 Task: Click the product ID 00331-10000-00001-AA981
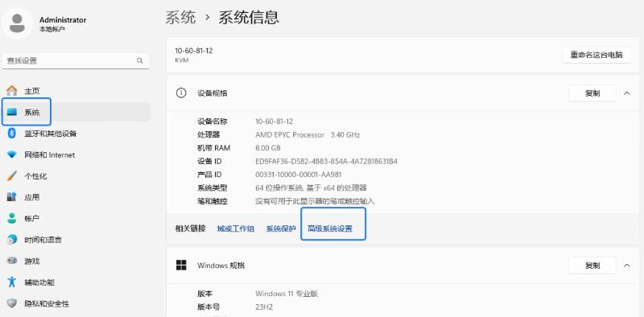tap(299, 175)
